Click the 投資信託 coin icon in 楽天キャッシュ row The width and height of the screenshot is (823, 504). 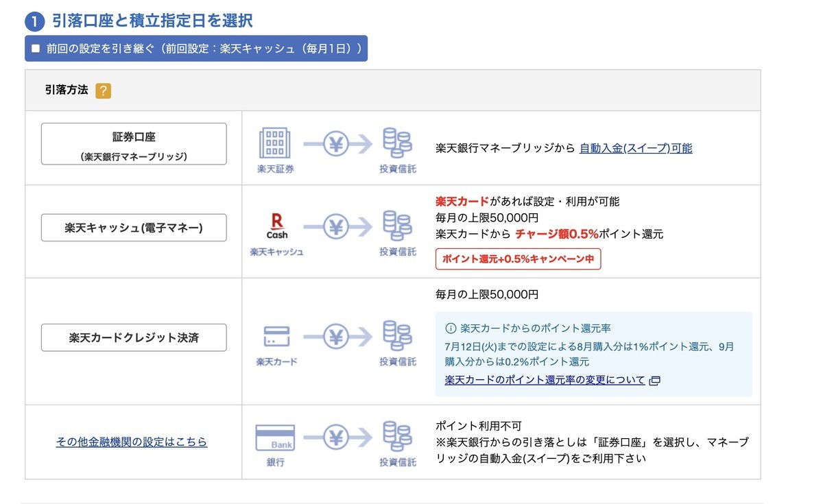(397, 226)
